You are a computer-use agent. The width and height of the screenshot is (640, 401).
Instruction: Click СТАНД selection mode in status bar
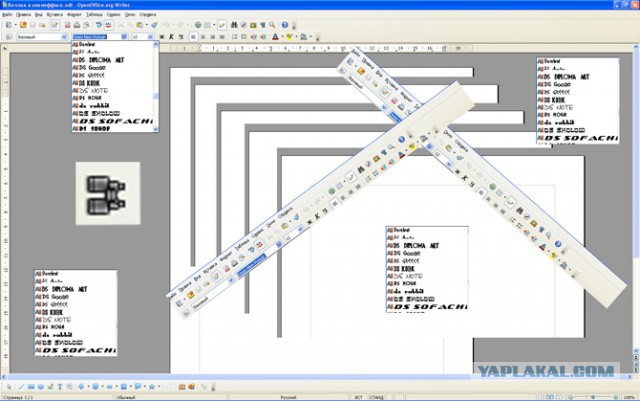[376, 397]
